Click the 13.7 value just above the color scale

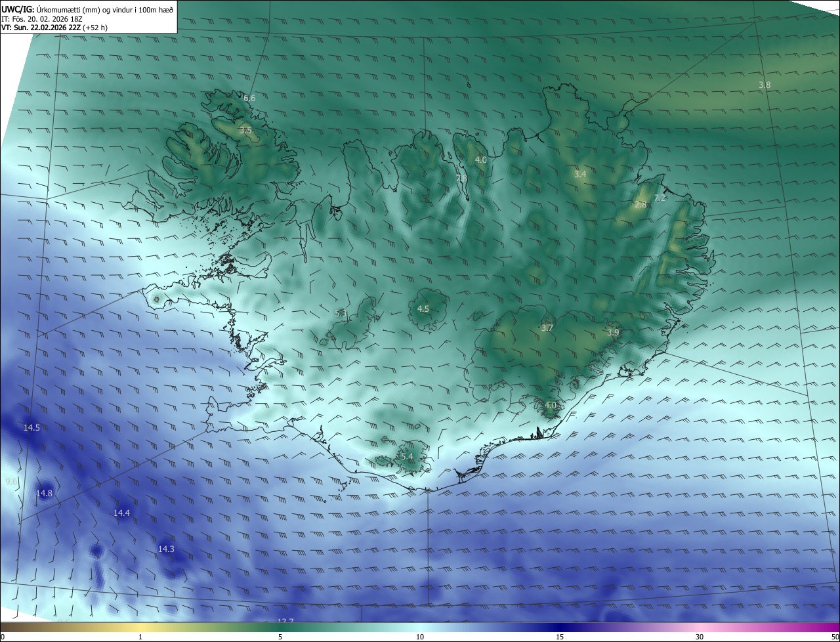(285, 621)
